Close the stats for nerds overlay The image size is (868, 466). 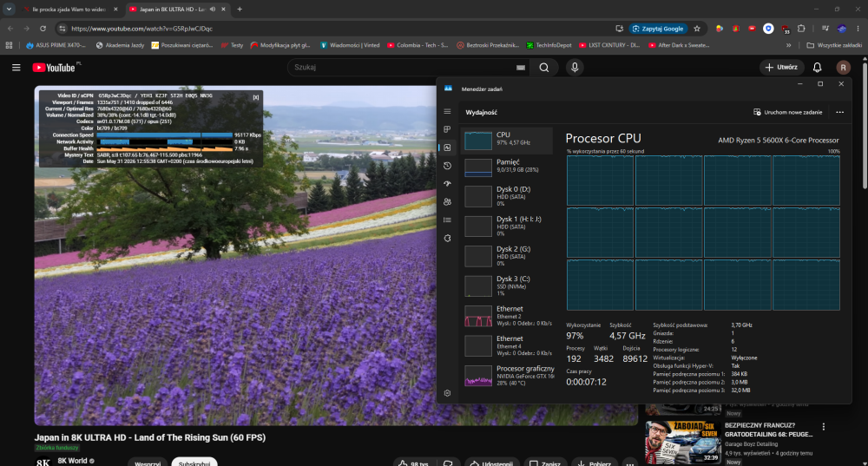256,97
